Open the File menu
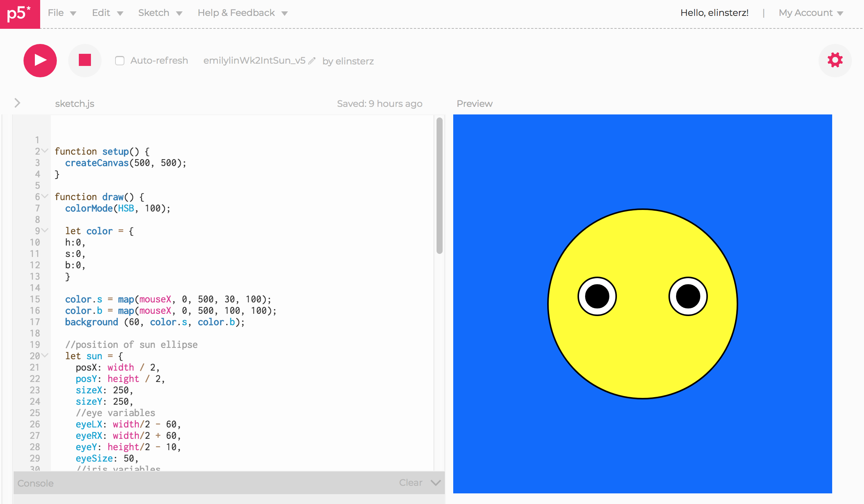864x504 pixels. point(62,13)
